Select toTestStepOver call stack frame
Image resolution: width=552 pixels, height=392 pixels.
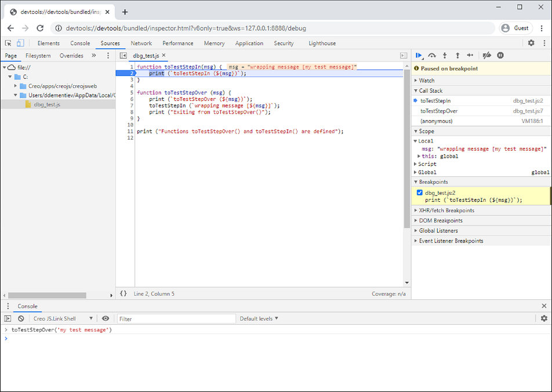point(439,111)
